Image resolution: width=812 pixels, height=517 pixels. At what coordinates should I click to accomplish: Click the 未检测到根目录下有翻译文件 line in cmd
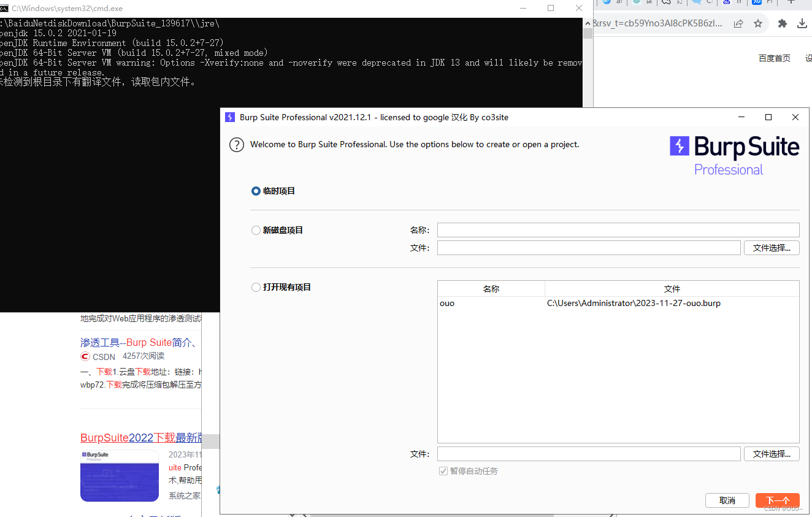click(x=98, y=82)
